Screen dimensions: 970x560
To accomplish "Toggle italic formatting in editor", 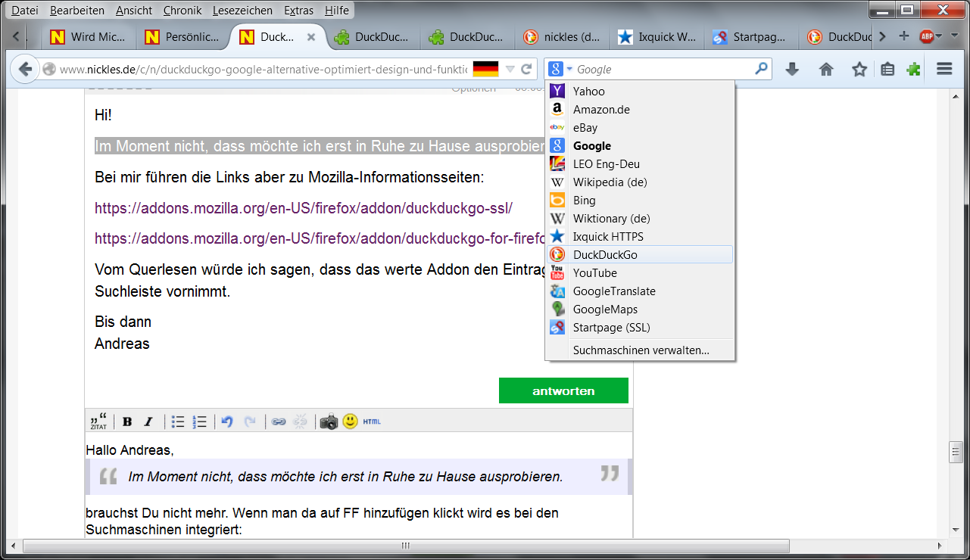I will pyautogui.click(x=148, y=422).
